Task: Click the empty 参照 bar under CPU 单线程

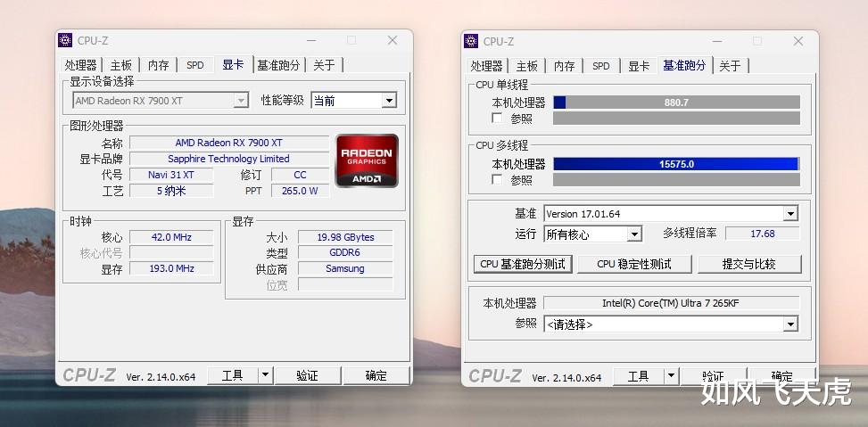Action: point(676,119)
